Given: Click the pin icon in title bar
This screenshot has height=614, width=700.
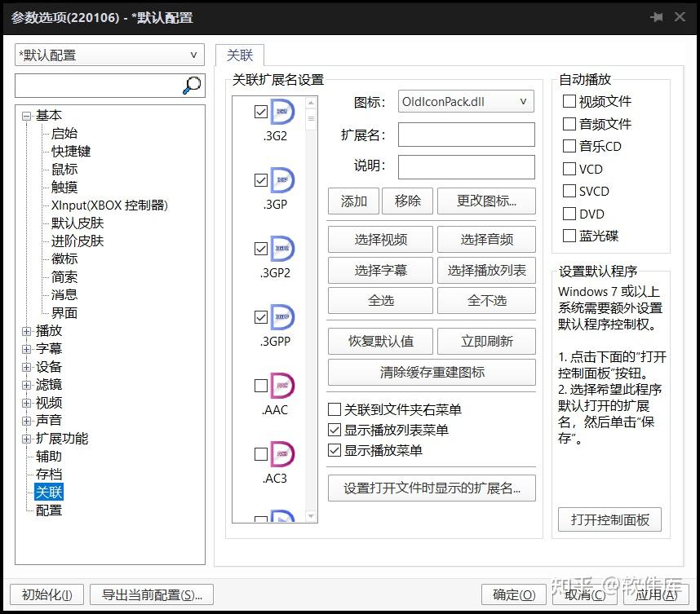Looking at the screenshot, I should point(657,17).
